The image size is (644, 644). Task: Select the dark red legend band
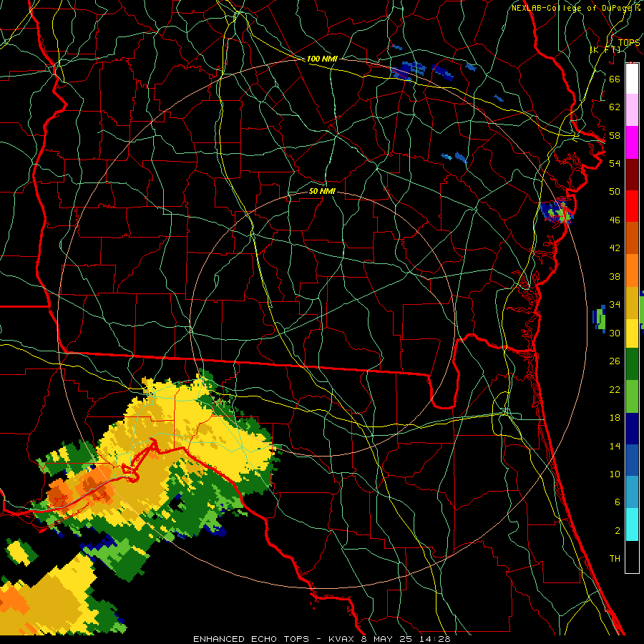[632, 174]
